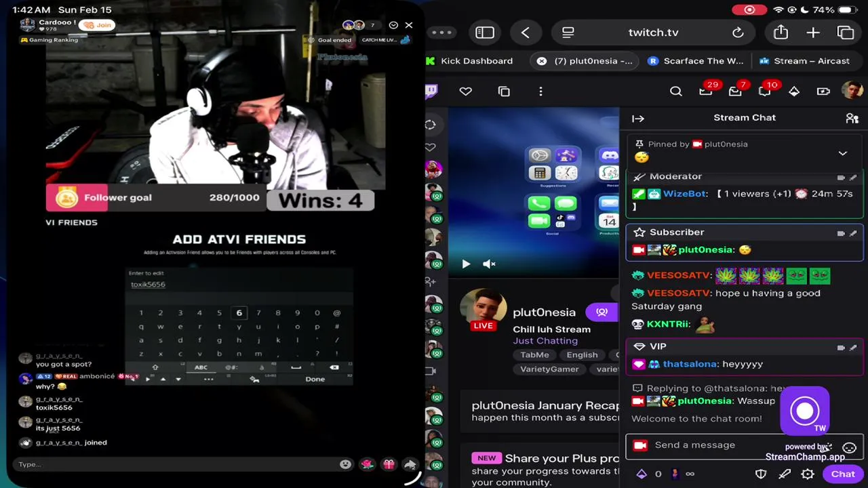Open Twitch user avatar menu
Screen dimensions: 868x488
852,91
